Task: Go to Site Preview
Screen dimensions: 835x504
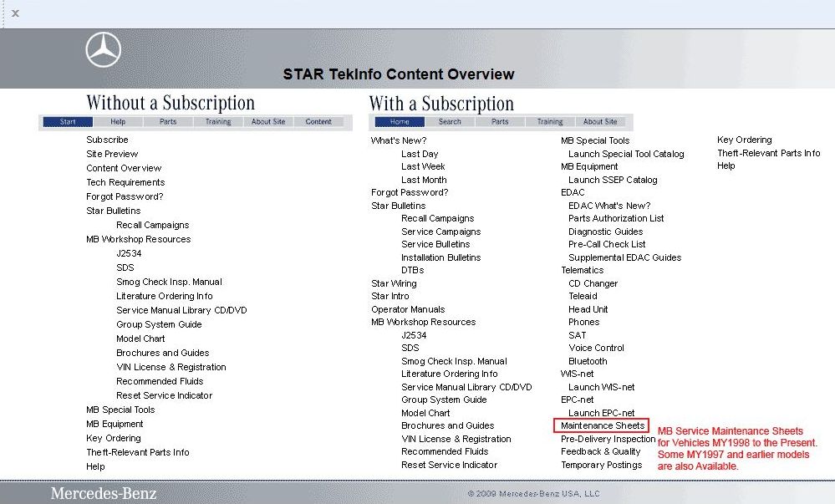Action: point(112,154)
